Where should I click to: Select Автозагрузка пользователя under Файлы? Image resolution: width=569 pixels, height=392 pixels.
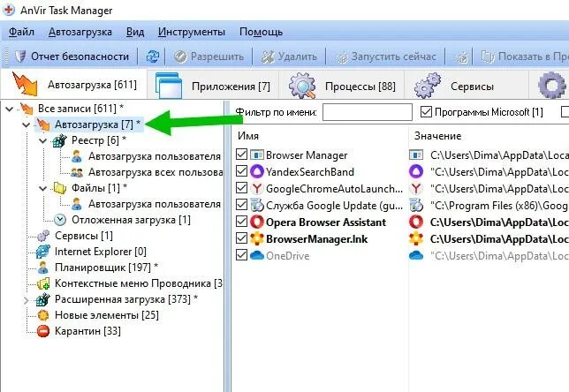(x=155, y=204)
